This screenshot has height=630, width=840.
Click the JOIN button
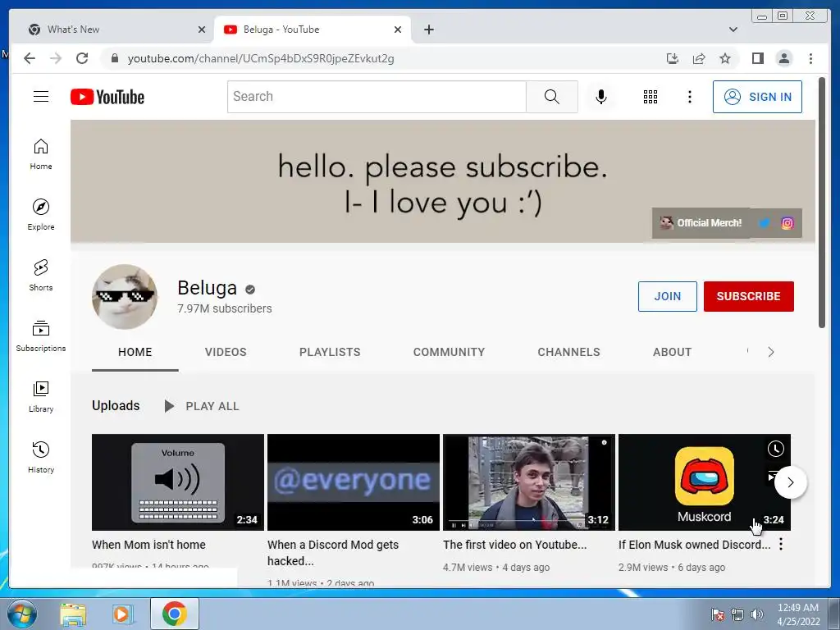point(667,296)
